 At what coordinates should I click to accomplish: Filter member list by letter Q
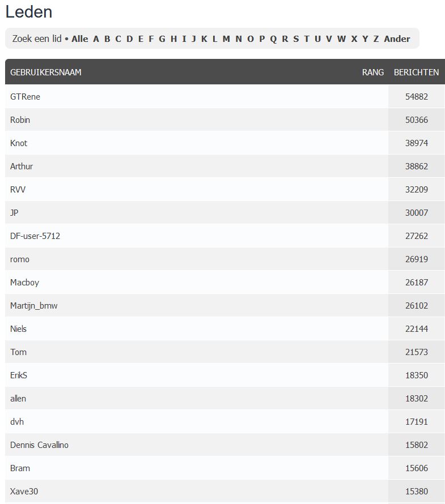(x=273, y=39)
